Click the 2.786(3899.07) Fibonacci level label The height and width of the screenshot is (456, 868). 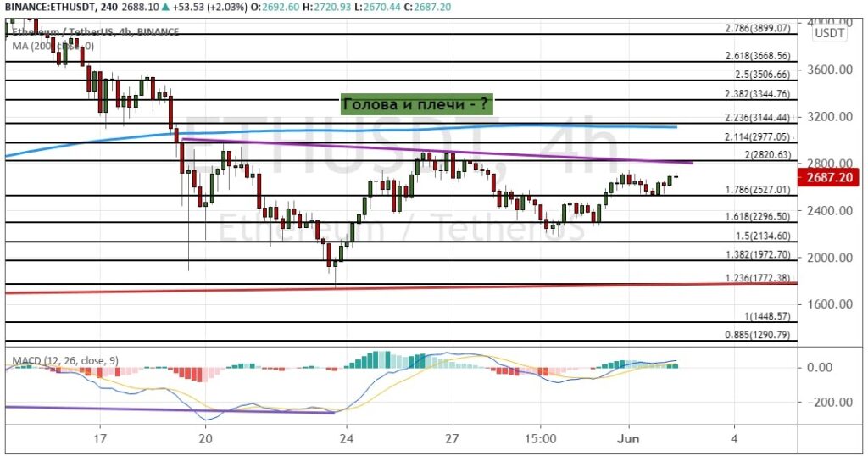(758, 28)
